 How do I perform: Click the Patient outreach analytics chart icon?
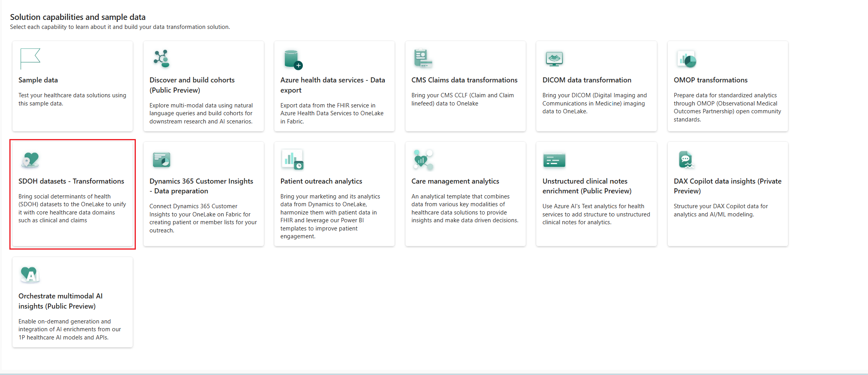click(292, 160)
